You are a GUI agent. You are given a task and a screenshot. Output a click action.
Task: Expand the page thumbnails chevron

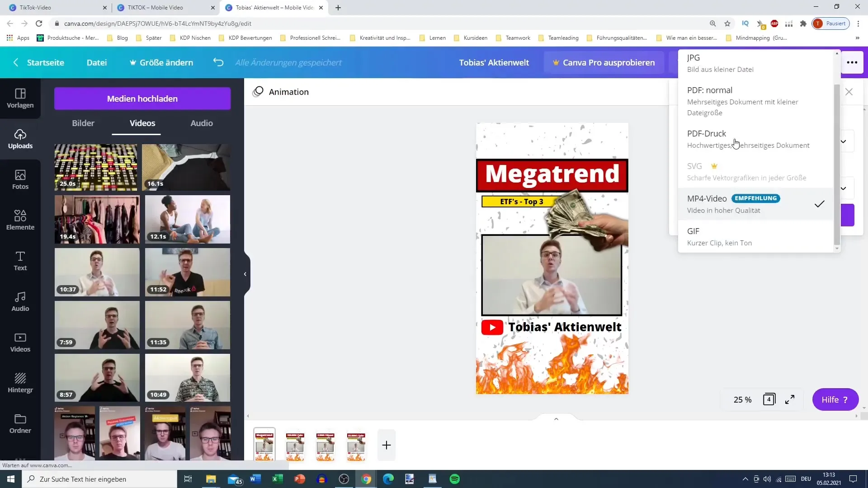[x=556, y=419]
